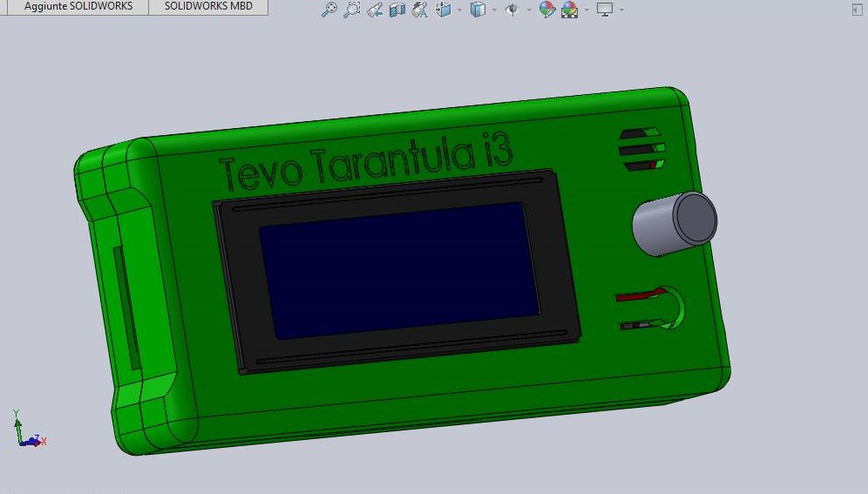
Task: Select the Zoom to Area tool
Action: [x=351, y=10]
